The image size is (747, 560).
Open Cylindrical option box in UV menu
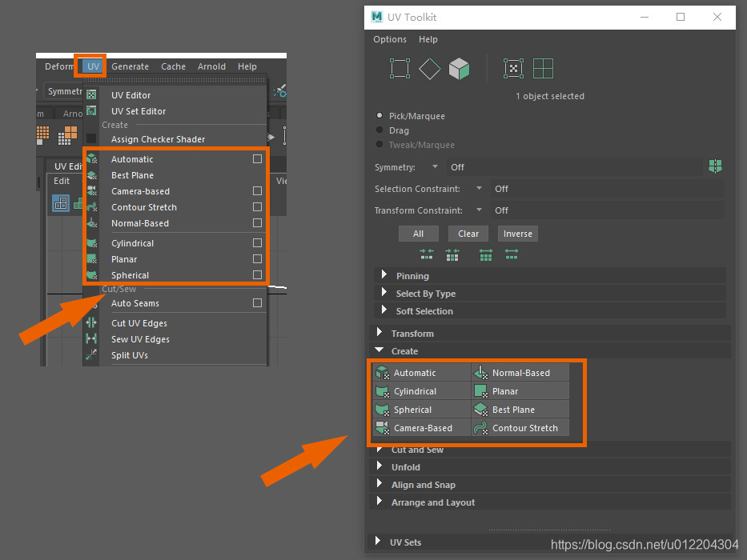[x=257, y=242]
